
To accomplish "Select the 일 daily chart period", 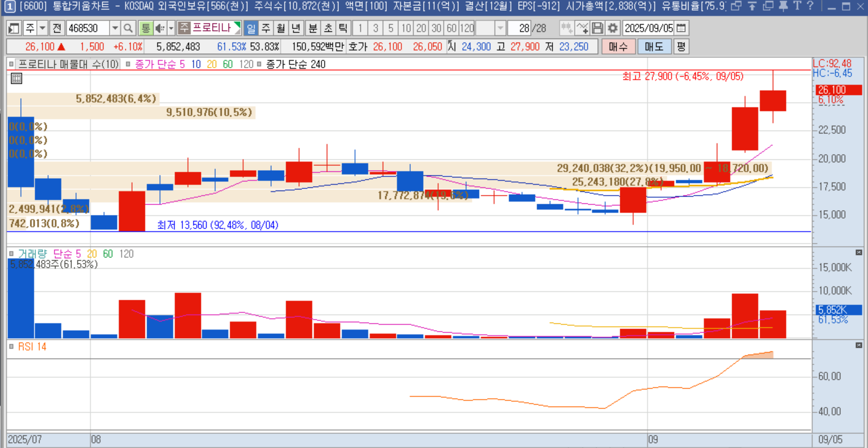I will pyautogui.click(x=251, y=28).
